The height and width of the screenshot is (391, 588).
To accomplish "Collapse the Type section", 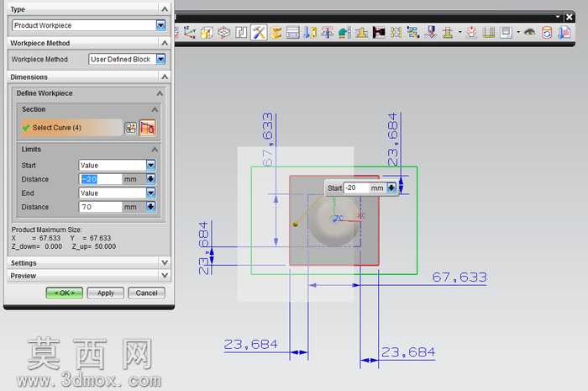I will pos(165,9).
